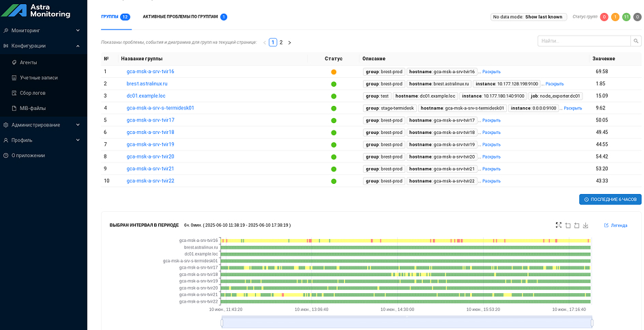Click orange group status counter 1
Viewport: 644px width, 330px height.
tap(615, 17)
